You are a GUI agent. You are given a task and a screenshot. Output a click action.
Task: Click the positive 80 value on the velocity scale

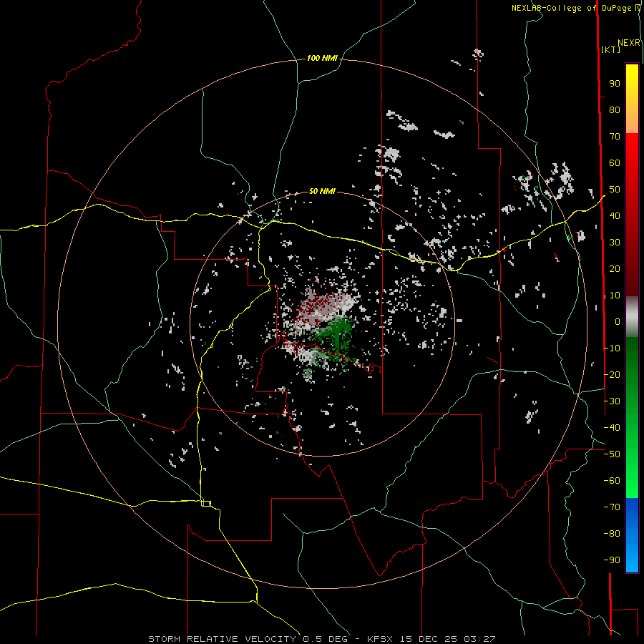coord(615,110)
